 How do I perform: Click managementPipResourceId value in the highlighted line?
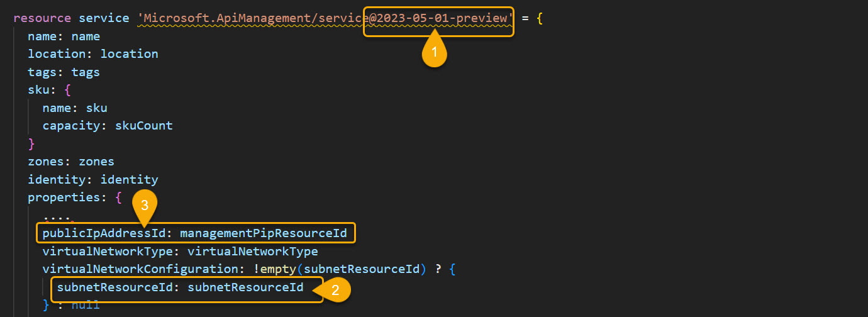click(x=263, y=234)
